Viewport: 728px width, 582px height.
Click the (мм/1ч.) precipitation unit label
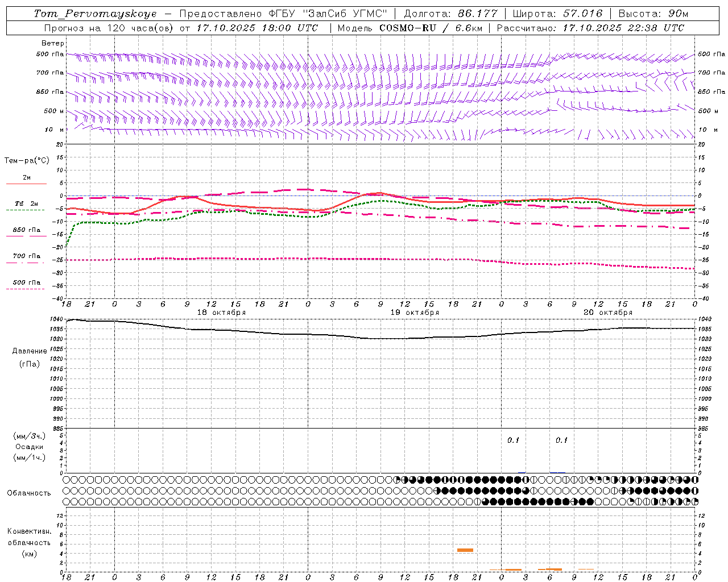pos(30,458)
